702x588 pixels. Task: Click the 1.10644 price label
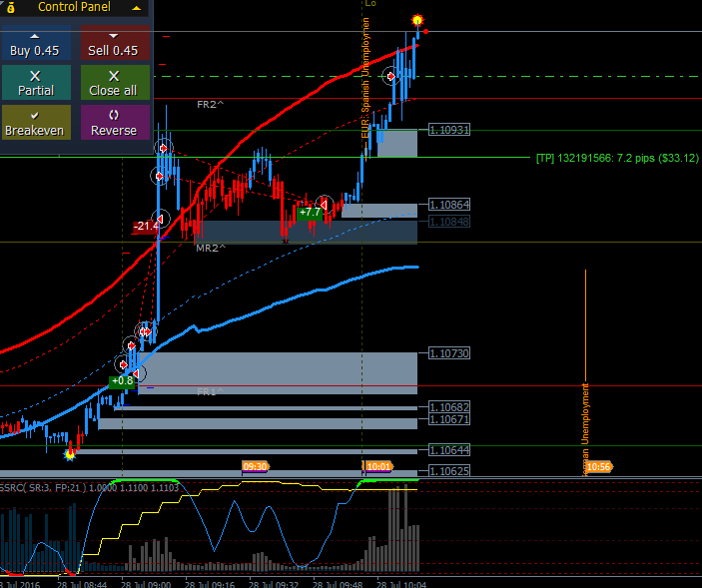pyautogui.click(x=449, y=449)
